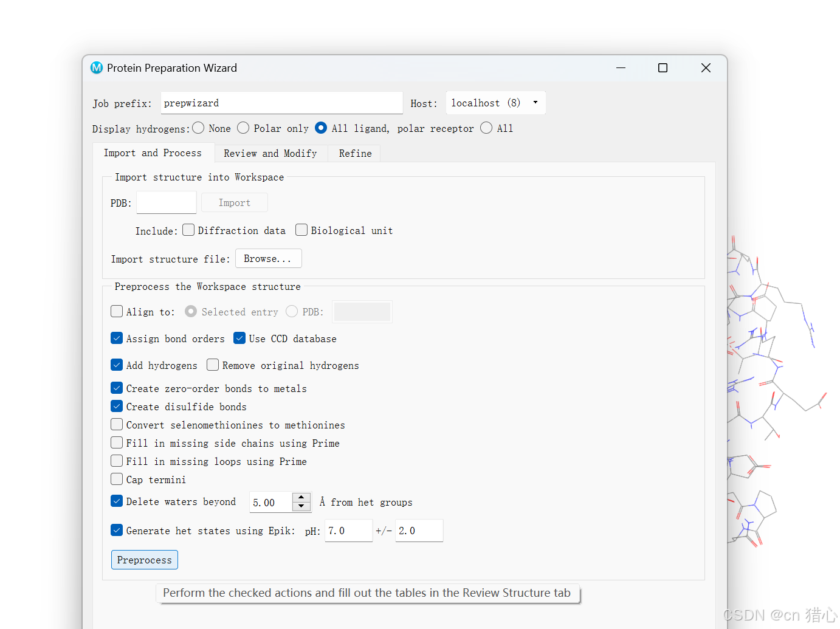Viewport: 840px width, 629px height.
Task: Enable the Diffraction data checkbox
Action: coord(188,230)
